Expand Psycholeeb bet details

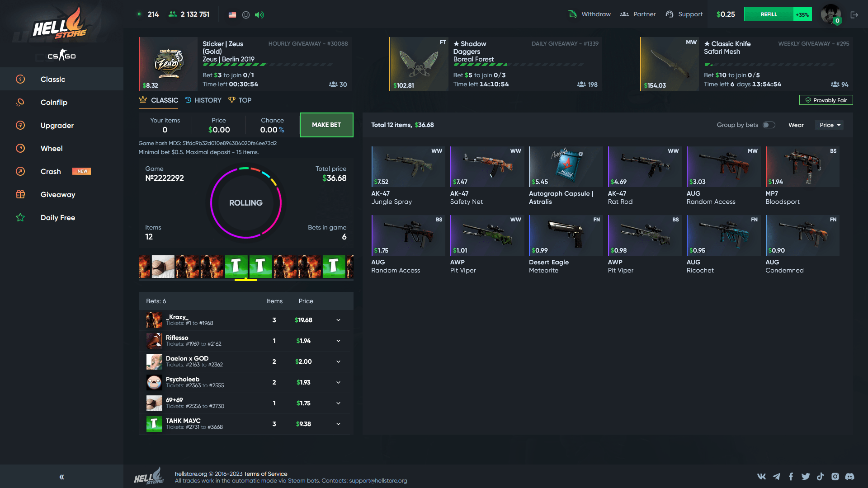pos(338,382)
